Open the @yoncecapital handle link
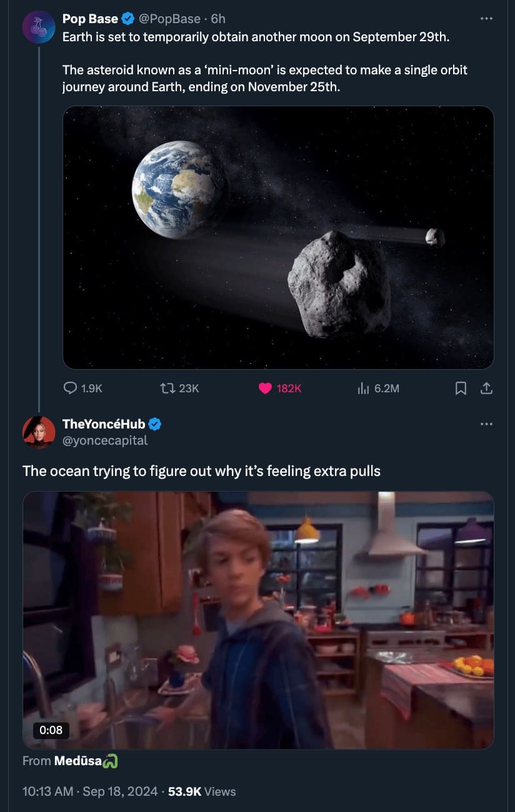Viewport: 515px width, 812px height. (x=105, y=440)
